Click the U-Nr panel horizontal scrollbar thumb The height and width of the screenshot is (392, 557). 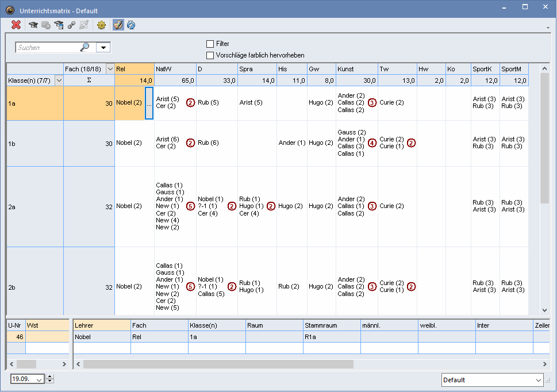(26, 364)
